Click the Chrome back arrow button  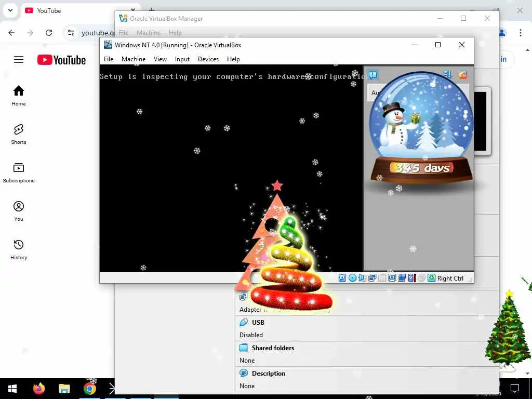point(11,33)
